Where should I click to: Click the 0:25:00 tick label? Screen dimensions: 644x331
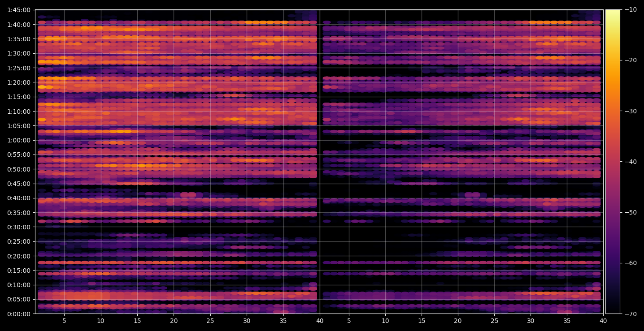point(19,241)
